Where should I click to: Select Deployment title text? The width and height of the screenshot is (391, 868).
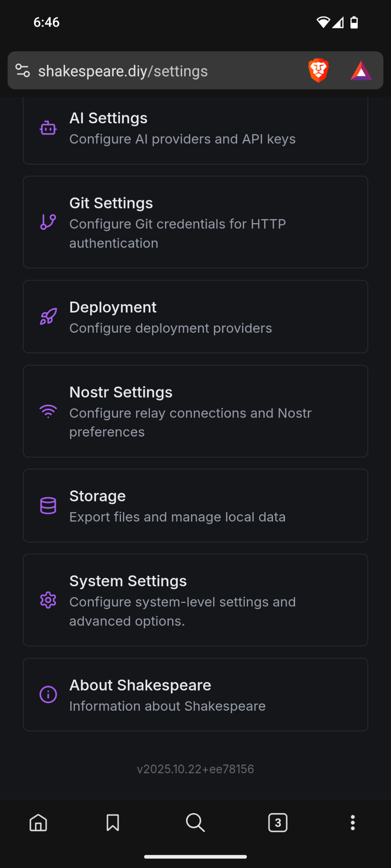(x=113, y=308)
